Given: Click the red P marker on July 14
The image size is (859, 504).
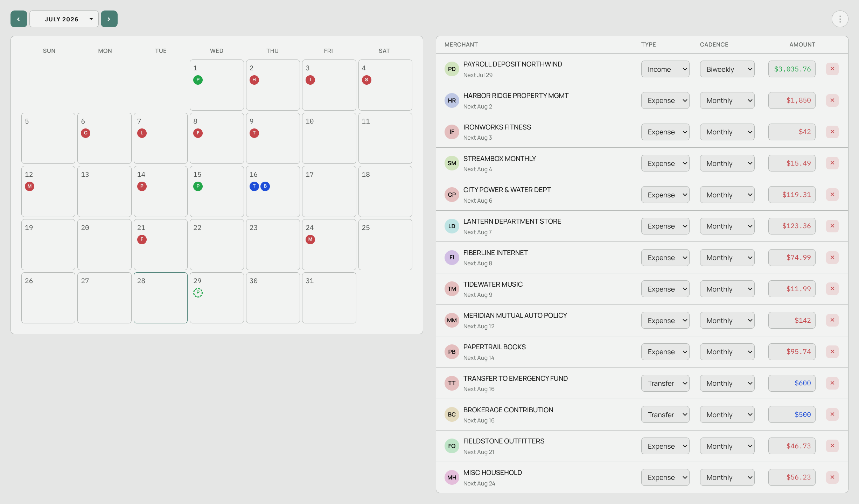Looking at the screenshot, I should pyautogui.click(x=142, y=186).
